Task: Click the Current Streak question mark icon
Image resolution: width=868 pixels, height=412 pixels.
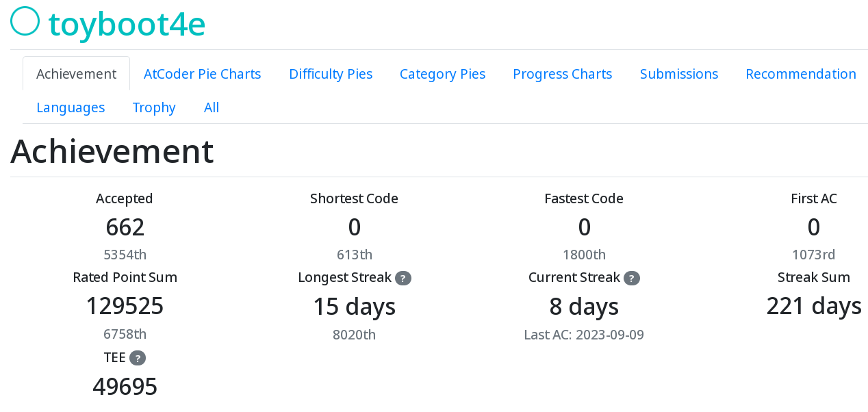Action: click(632, 278)
